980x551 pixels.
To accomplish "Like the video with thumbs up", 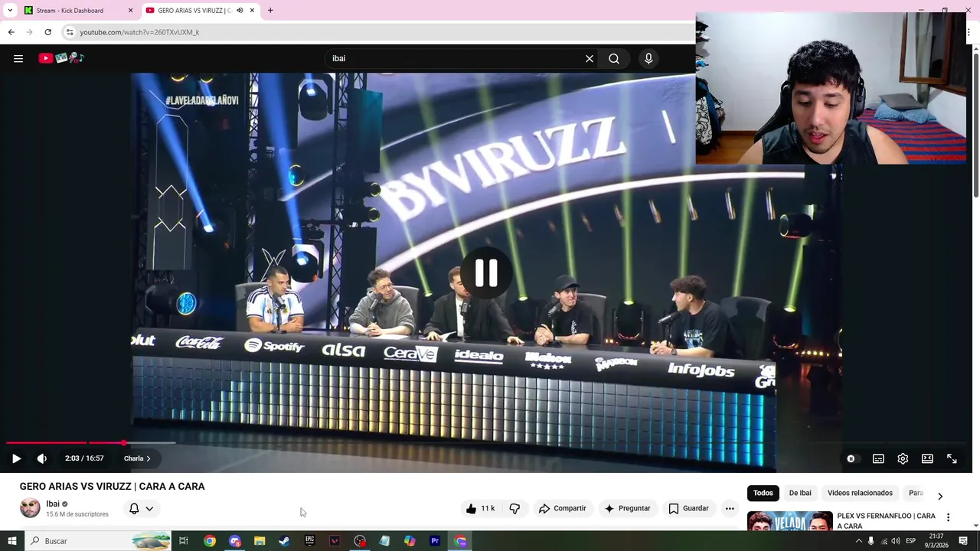I will [480, 508].
